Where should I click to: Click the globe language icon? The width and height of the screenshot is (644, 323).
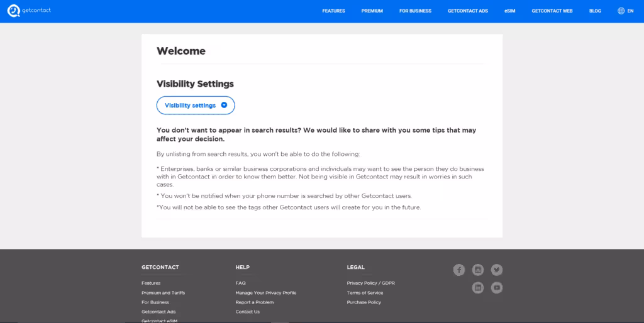click(x=621, y=11)
